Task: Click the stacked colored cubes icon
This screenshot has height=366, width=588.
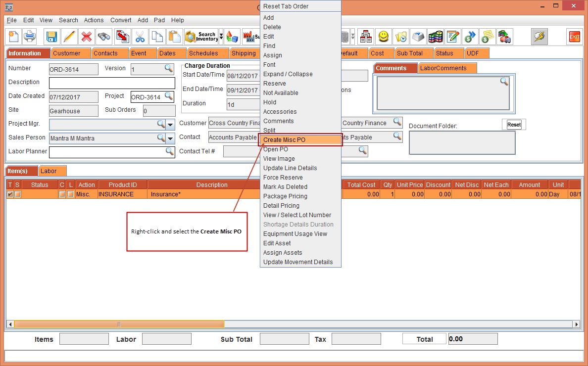Action: pyautogui.click(x=436, y=37)
